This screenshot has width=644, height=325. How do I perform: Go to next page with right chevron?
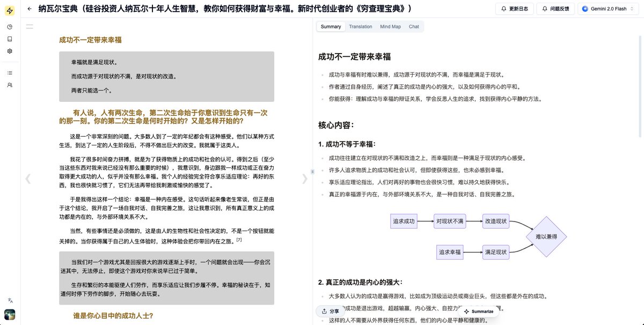(x=305, y=179)
